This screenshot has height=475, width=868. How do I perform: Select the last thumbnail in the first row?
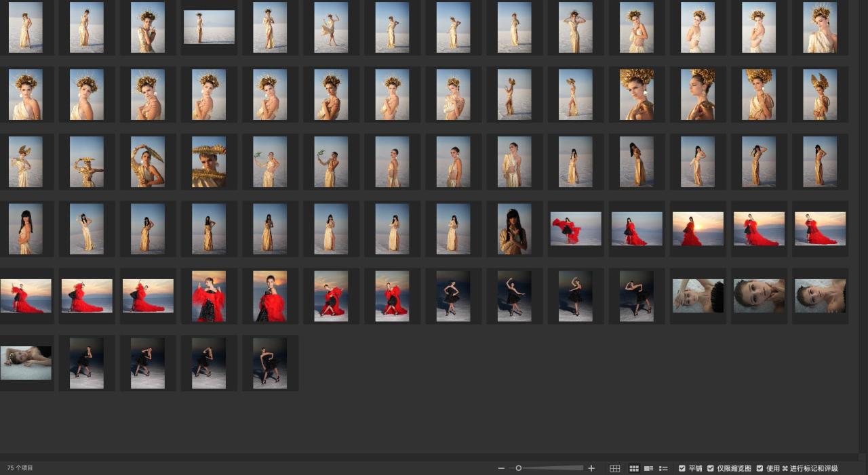[x=820, y=27]
